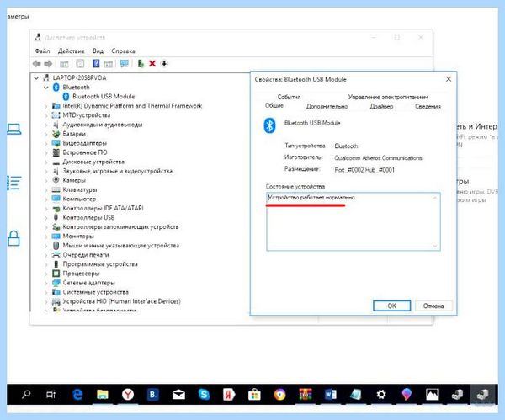Confirm with the OK button
The image size is (505, 420).
coord(391,306)
